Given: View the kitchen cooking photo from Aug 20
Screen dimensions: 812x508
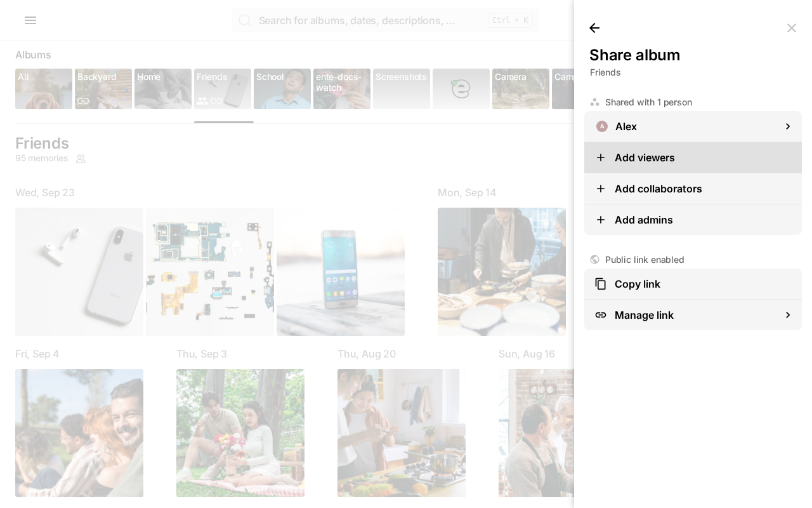Looking at the screenshot, I should 402,433.
